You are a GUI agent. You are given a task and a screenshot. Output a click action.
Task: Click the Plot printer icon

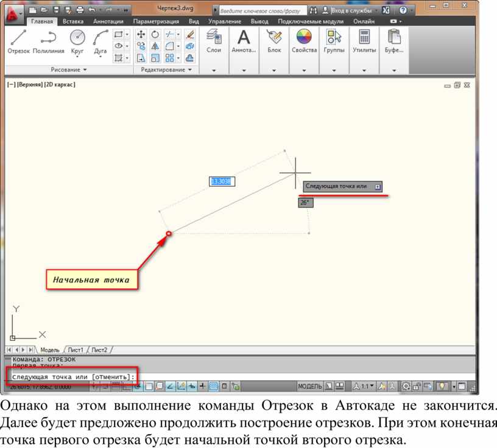point(80,10)
